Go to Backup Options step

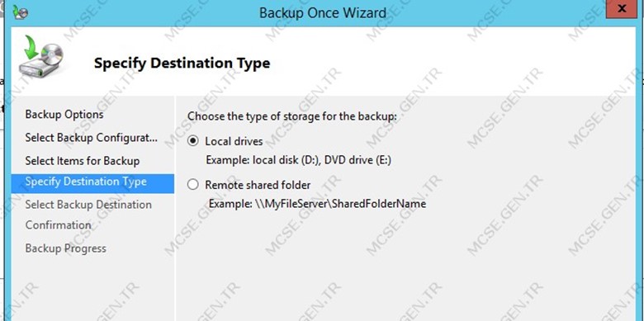click(64, 115)
